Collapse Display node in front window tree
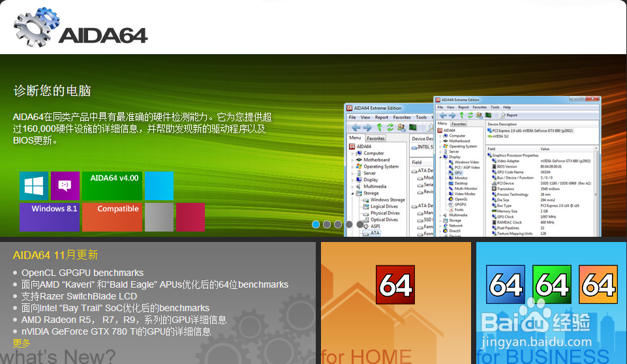The height and width of the screenshot is (364, 627). 440,157
